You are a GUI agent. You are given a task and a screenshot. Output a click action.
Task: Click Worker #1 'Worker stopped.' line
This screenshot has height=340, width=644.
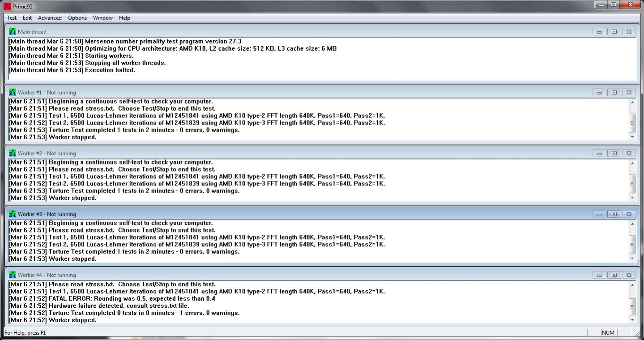53,137
